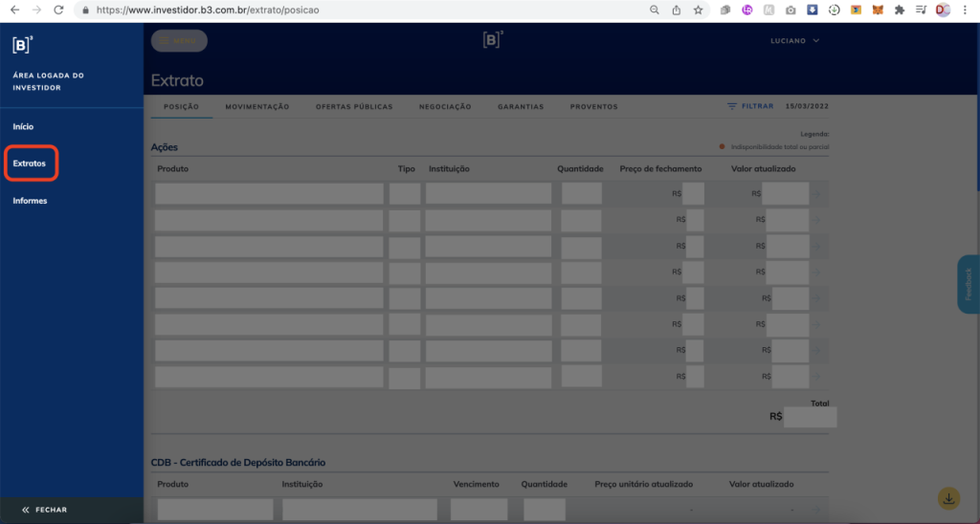Click the B3 logo in sidebar
Viewport: 980px width, 524px height.
click(x=23, y=45)
